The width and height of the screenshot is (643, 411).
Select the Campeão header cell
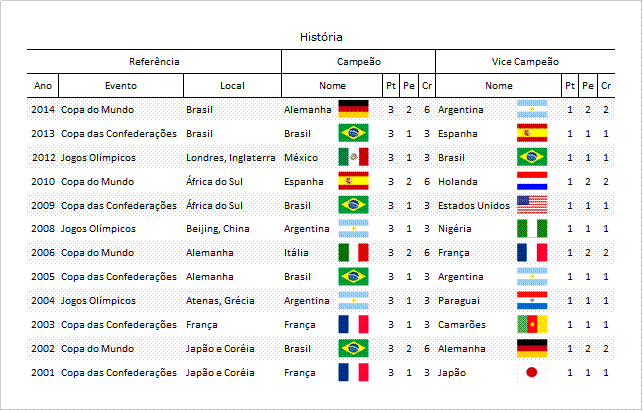(x=358, y=62)
